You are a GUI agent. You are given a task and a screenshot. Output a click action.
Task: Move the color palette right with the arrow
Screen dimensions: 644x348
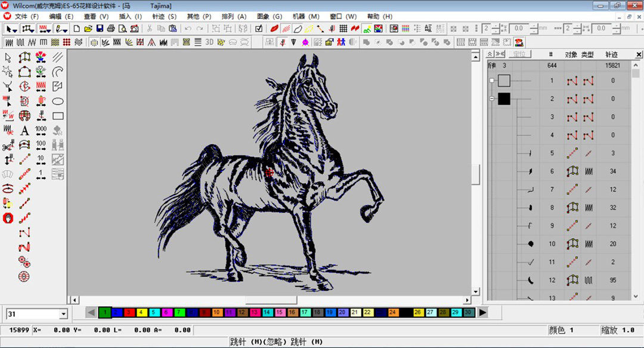click(x=482, y=313)
